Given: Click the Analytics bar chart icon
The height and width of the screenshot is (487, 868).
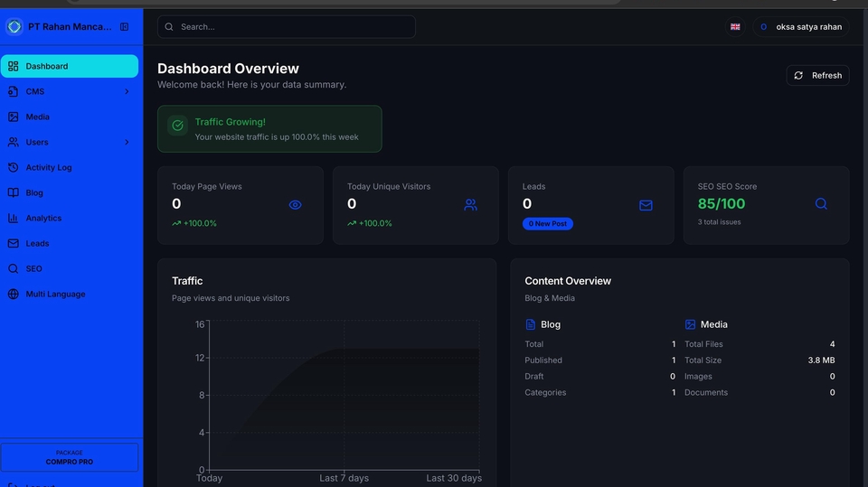Looking at the screenshot, I should tap(14, 218).
